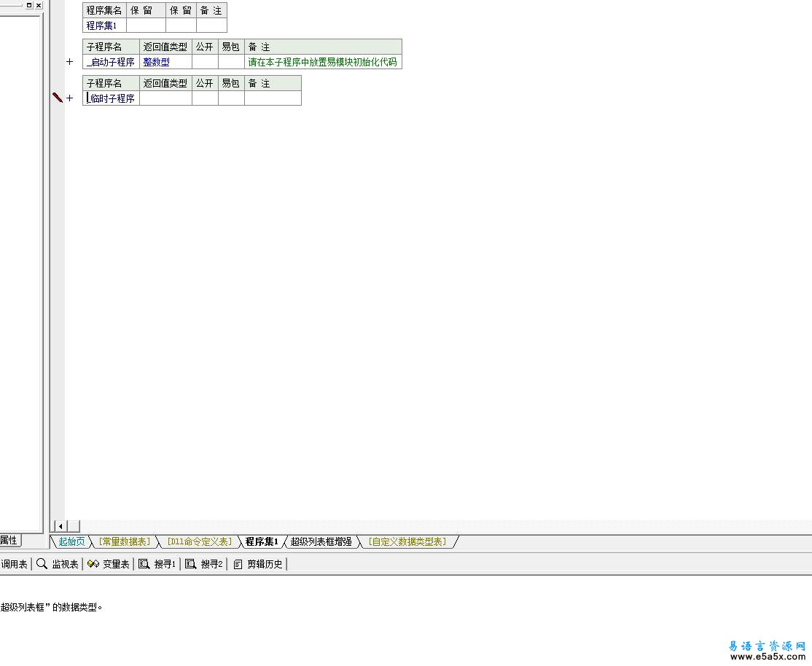Select the 属性 tab in left panel
Screen dimensions: 812x666
point(9,540)
